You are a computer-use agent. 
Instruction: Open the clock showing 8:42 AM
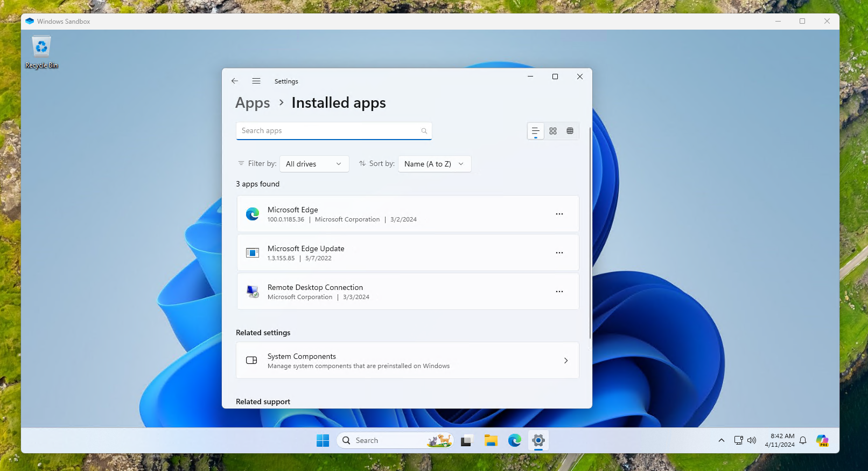[780, 440]
